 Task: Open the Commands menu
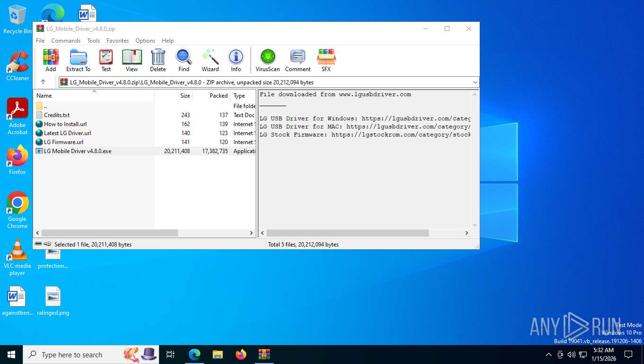pyautogui.click(x=66, y=41)
